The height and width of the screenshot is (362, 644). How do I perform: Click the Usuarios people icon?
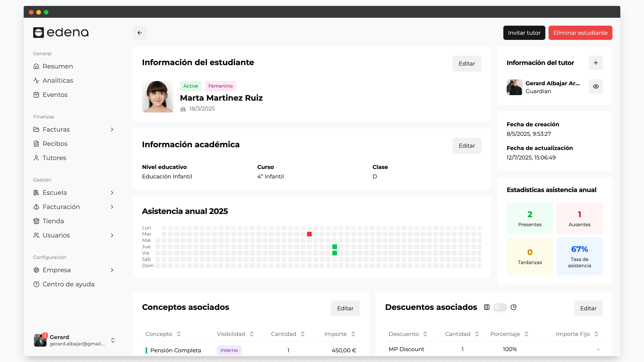coord(36,235)
